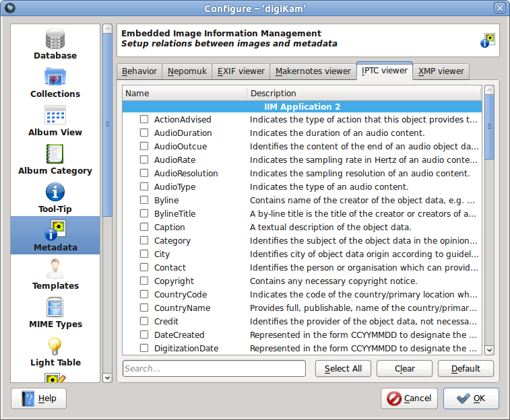Check the AudioOutcue tag
This screenshot has height=420, width=510.
(x=144, y=146)
